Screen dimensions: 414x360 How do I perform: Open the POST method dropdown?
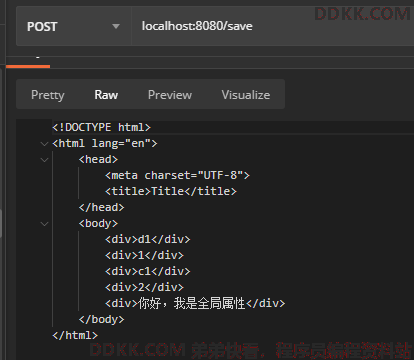[x=74, y=26]
